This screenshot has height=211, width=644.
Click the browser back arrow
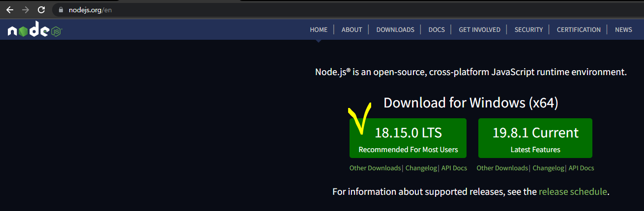pos(10,10)
